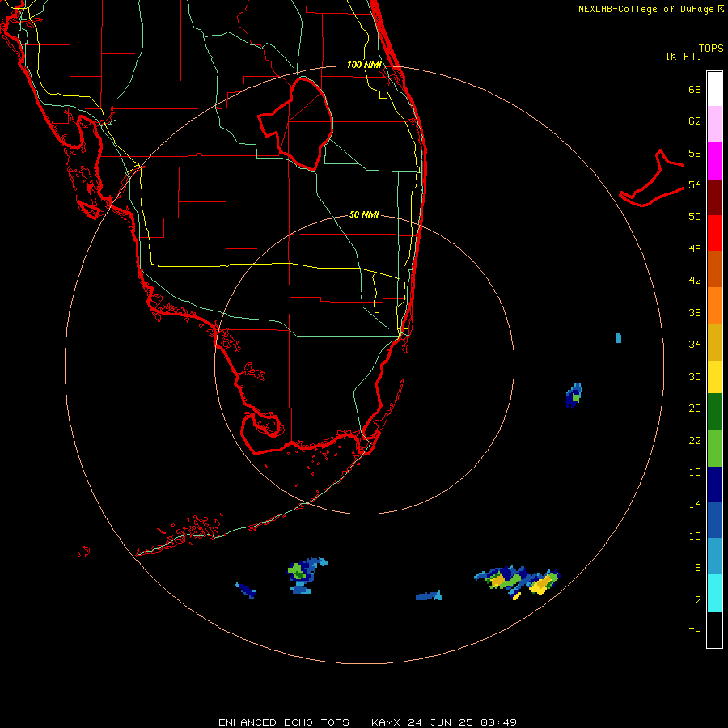Viewport: 728px width, 728px height.
Task: Click the 38 legend value
Action: pos(695,312)
